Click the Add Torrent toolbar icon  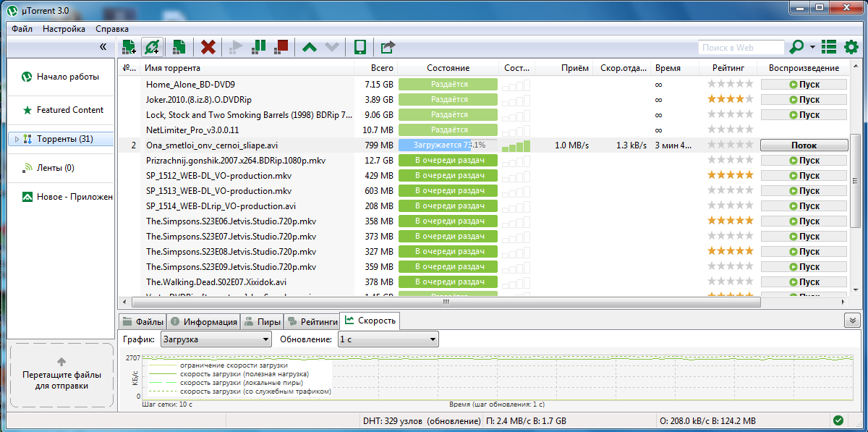(129, 47)
